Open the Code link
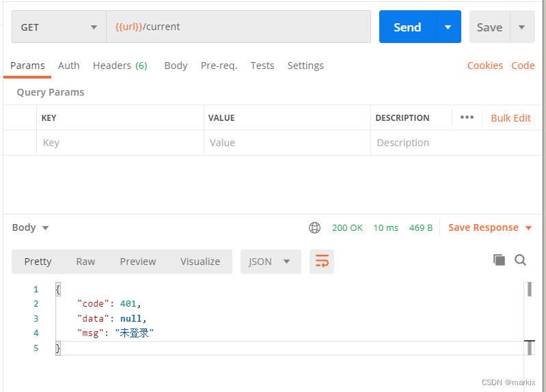This screenshot has width=546, height=392. [523, 66]
